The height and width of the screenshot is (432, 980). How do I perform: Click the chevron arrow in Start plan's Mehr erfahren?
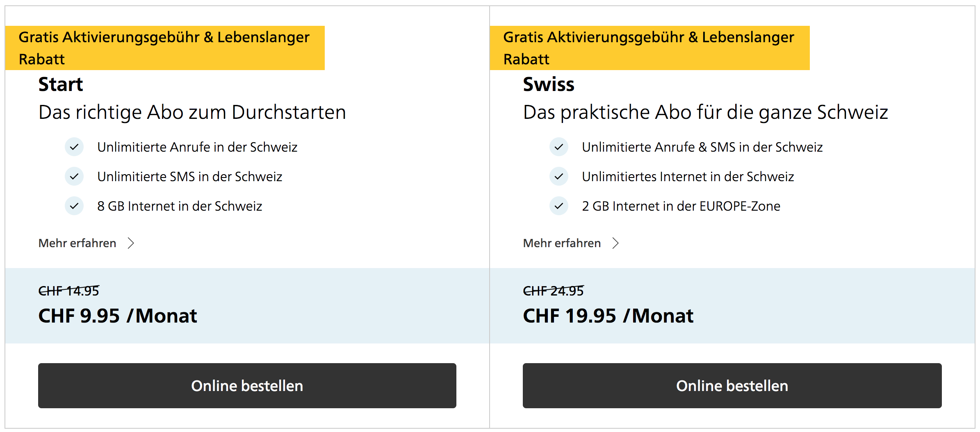pyautogui.click(x=131, y=243)
